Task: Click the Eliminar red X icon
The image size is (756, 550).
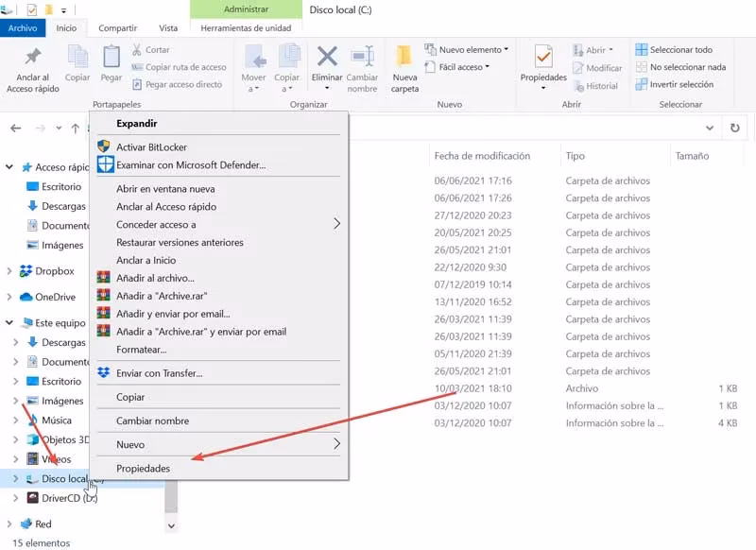Action: point(327,57)
